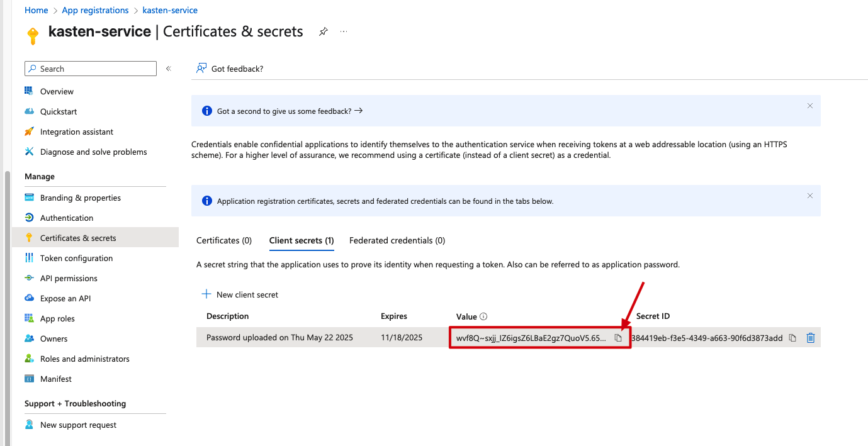Image resolution: width=868 pixels, height=446 pixels.
Task: Delete the client secret with trash icon
Action: pos(811,338)
